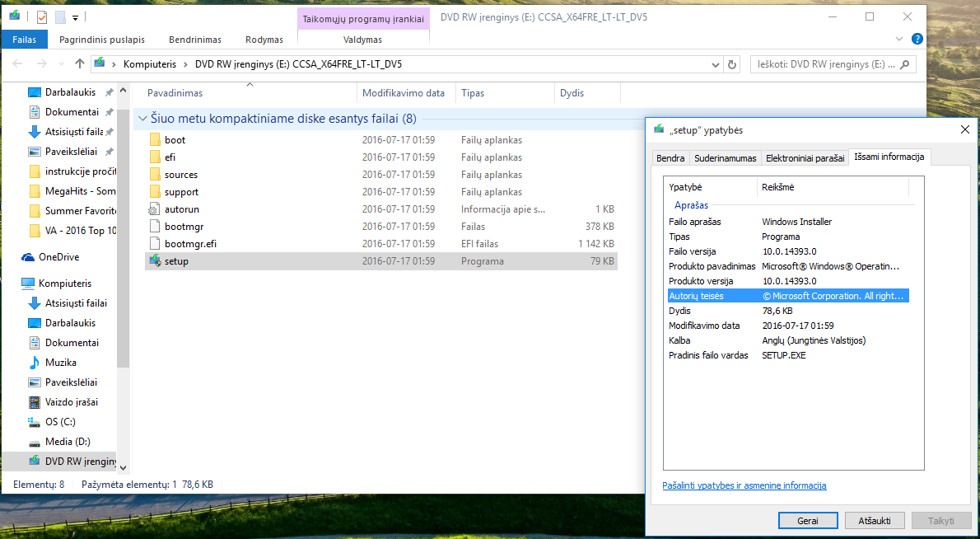Select the setup program file icon
This screenshot has width=980, height=539.
click(155, 260)
